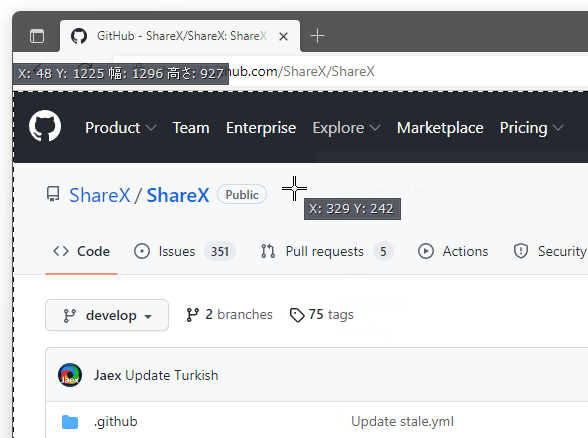This screenshot has width=588, height=438.
Task: Click the branch icon beside 2 branches
Action: (x=192, y=315)
